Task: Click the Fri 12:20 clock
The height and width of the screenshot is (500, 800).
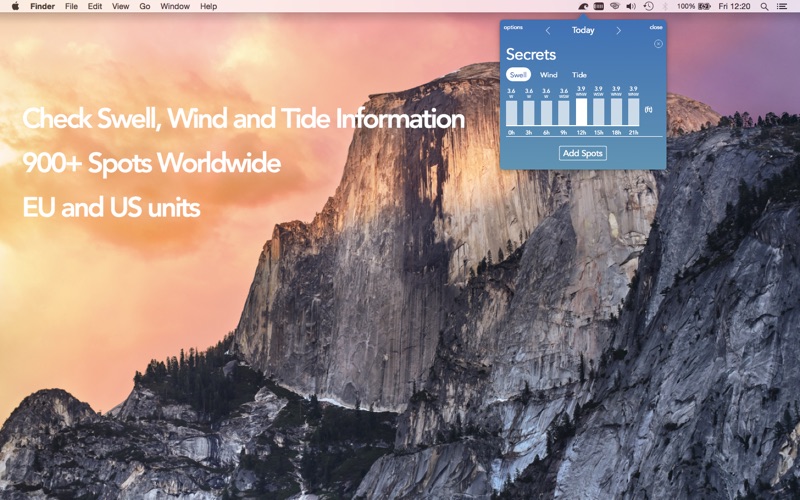Action: [734, 6]
